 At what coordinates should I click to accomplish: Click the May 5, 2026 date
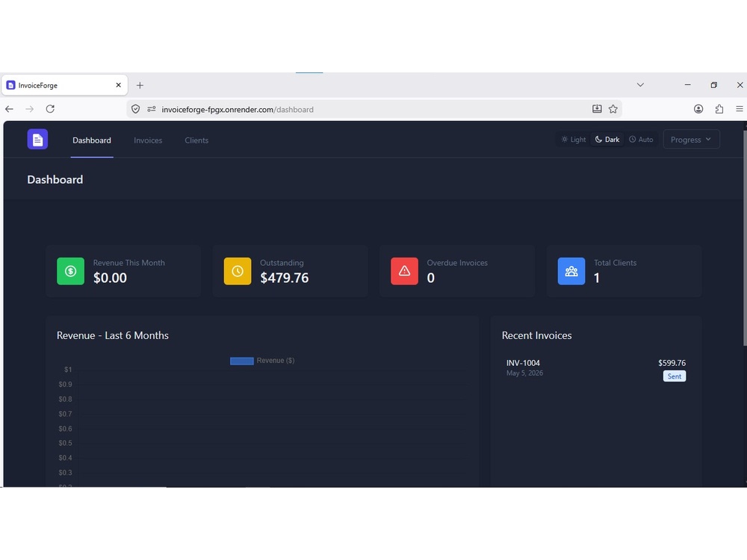[x=524, y=373]
